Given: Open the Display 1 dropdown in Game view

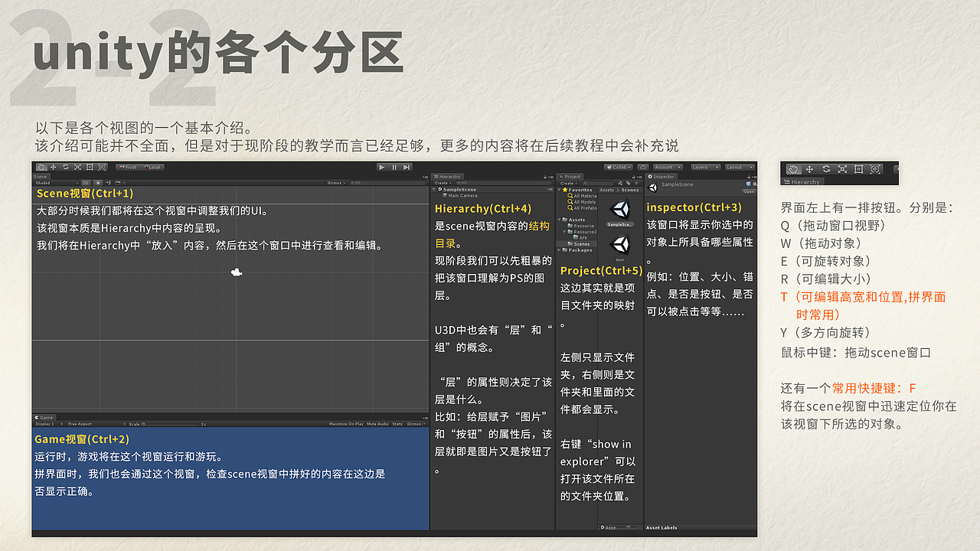Looking at the screenshot, I should coord(49,424).
